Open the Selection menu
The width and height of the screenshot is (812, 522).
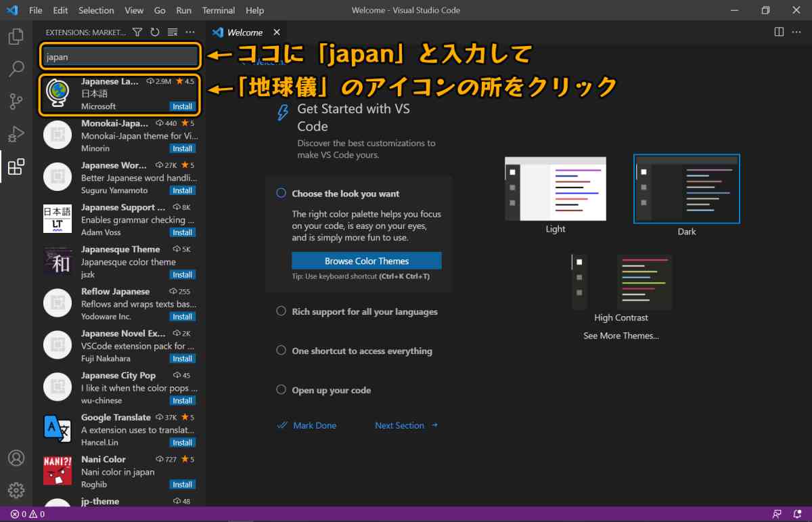(96, 10)
